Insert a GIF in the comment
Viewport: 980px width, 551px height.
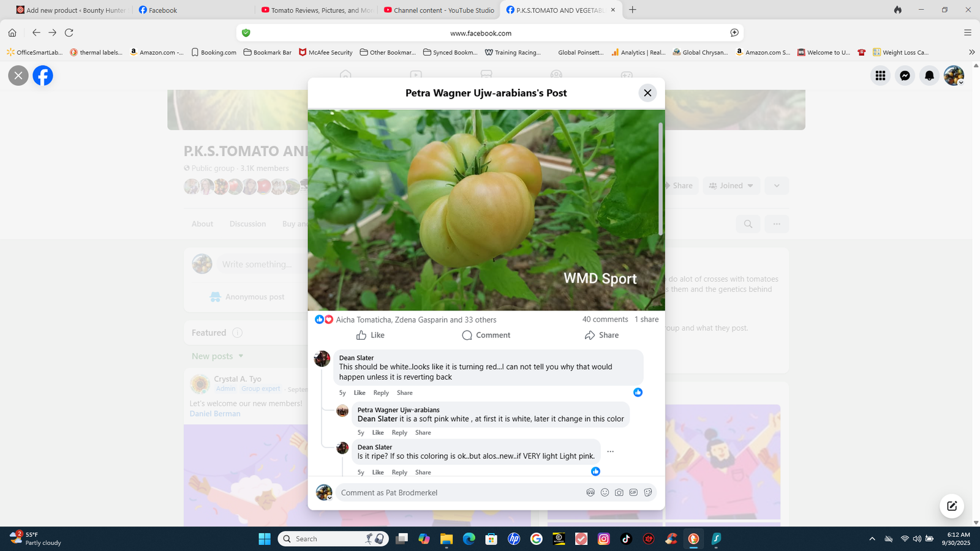coord(633,492)
